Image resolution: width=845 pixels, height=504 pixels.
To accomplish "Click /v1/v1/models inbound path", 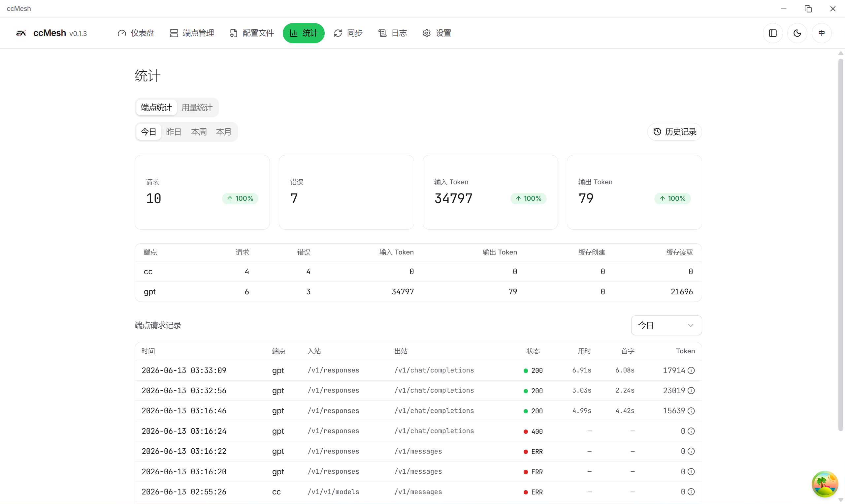I will click(333, 492).
